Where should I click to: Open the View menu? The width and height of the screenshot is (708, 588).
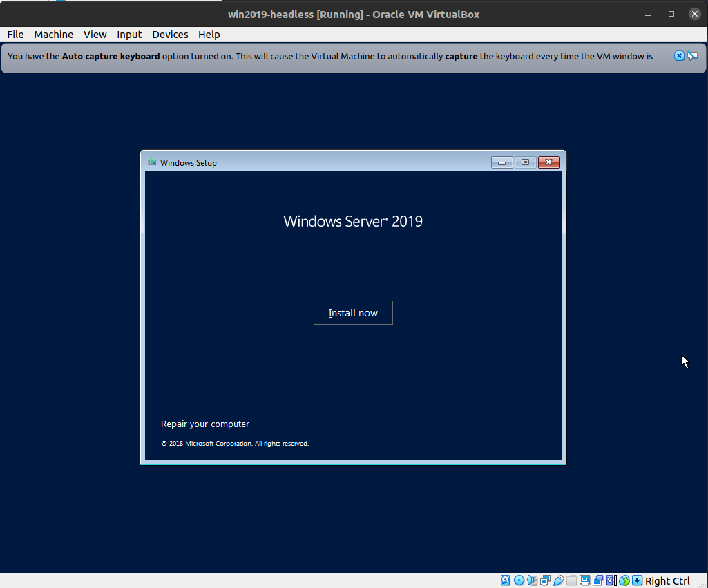tap(95, 35)
